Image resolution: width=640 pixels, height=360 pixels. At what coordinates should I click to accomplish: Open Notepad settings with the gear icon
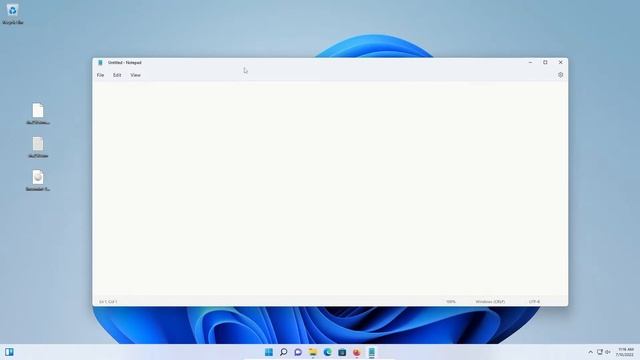click(560, 75)
